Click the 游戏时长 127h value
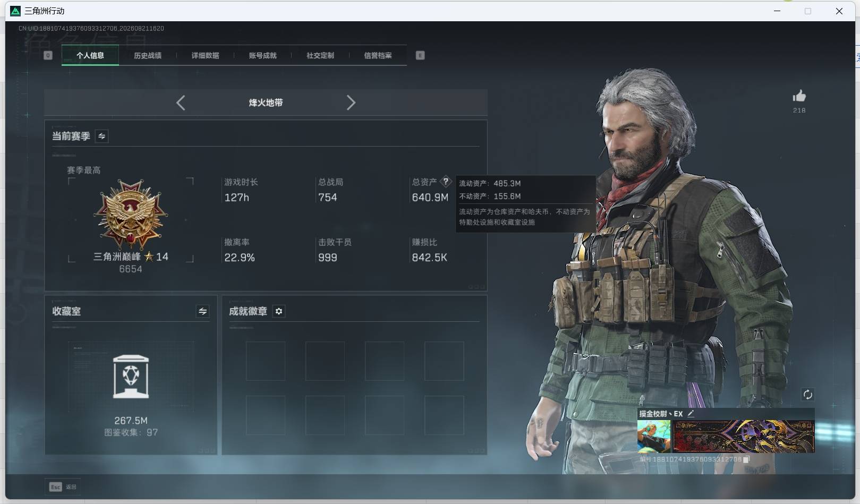The image size is (860, 504). click(237, 198)
